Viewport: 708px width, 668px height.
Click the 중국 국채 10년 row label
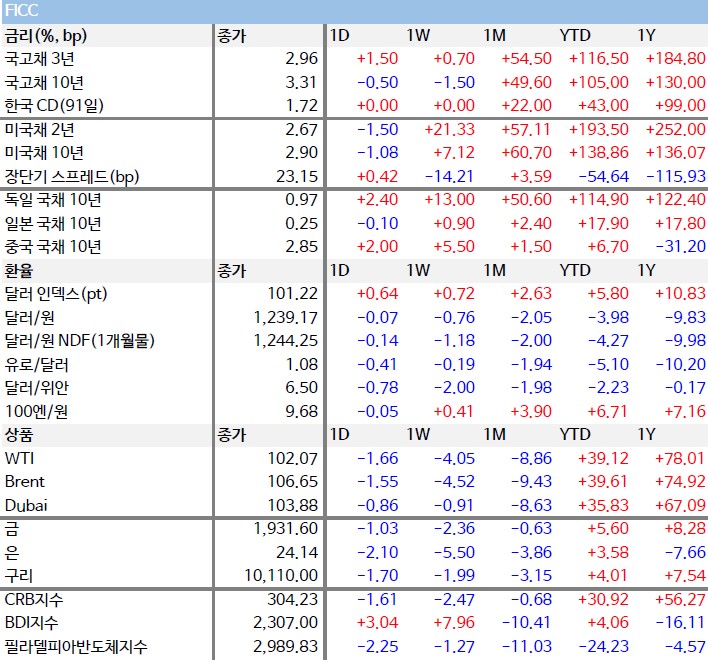coord(53,247)
